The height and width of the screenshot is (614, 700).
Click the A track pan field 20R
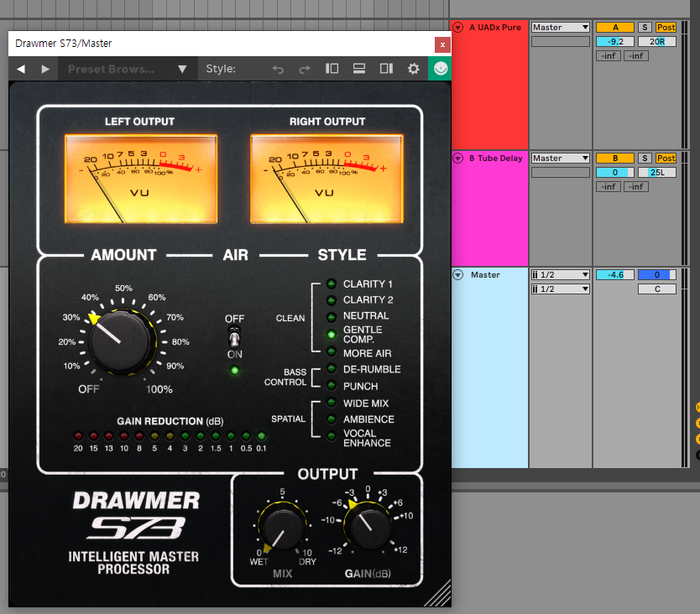656,41
